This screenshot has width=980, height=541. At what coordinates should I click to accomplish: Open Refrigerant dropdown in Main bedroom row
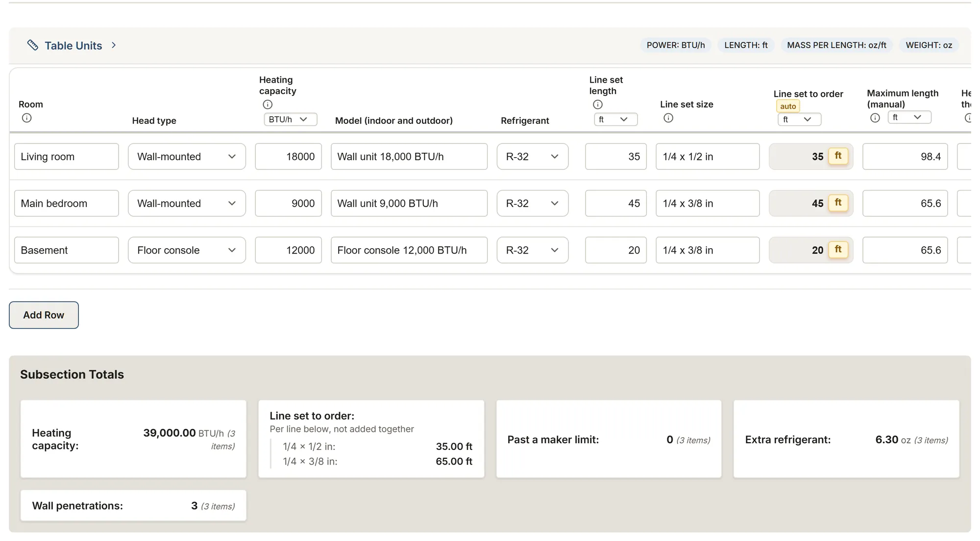[533, 203]
